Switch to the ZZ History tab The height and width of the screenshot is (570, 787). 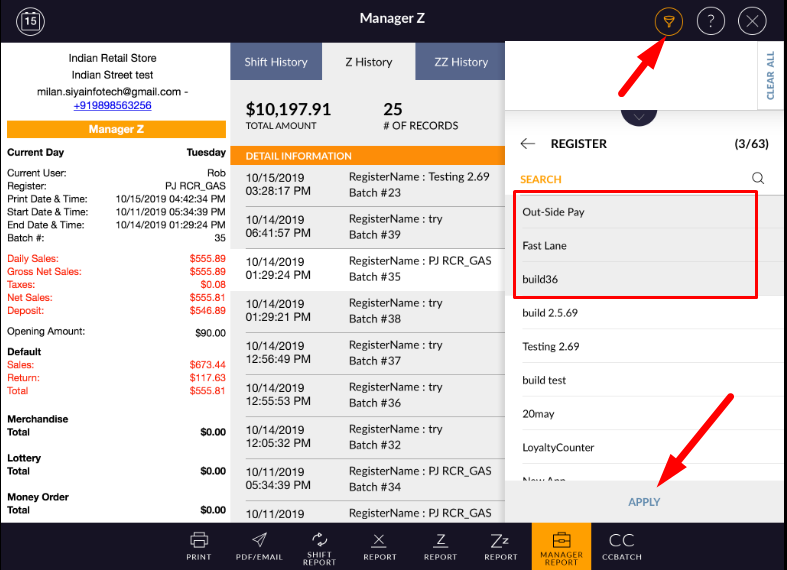[461, 62]
